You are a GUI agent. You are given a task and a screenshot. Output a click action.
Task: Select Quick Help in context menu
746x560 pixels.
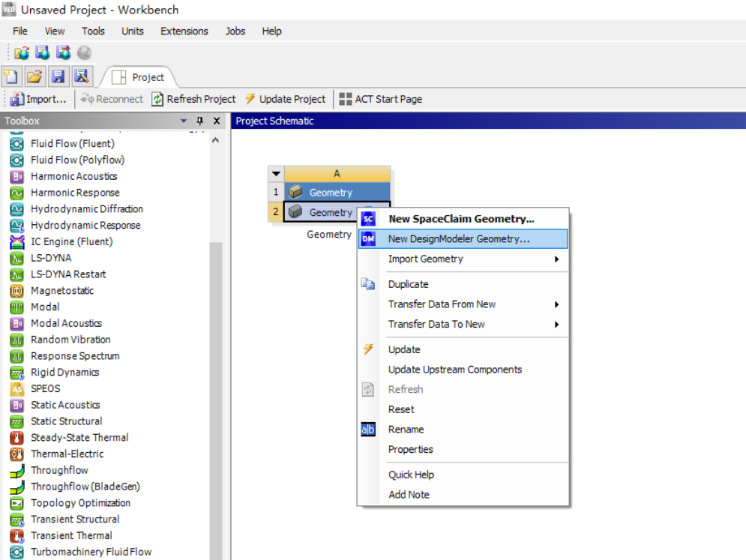click(463, 475)
